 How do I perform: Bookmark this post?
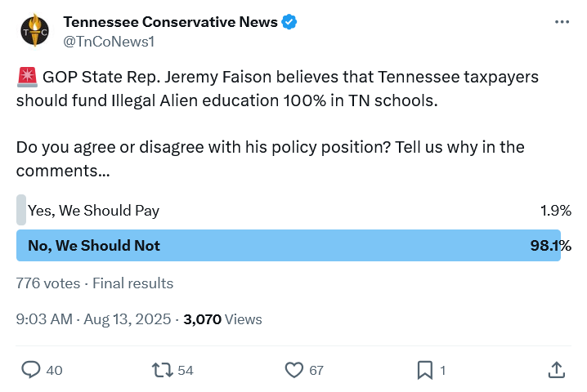[x=425, y=370]
